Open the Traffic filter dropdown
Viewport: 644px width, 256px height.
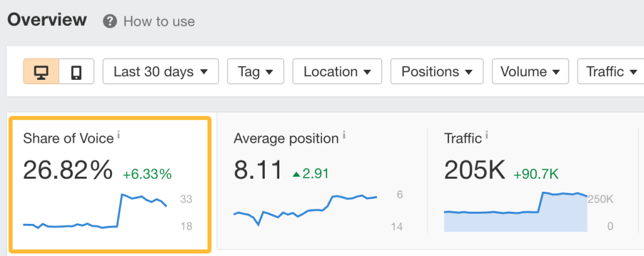click(x=611, y=72)
